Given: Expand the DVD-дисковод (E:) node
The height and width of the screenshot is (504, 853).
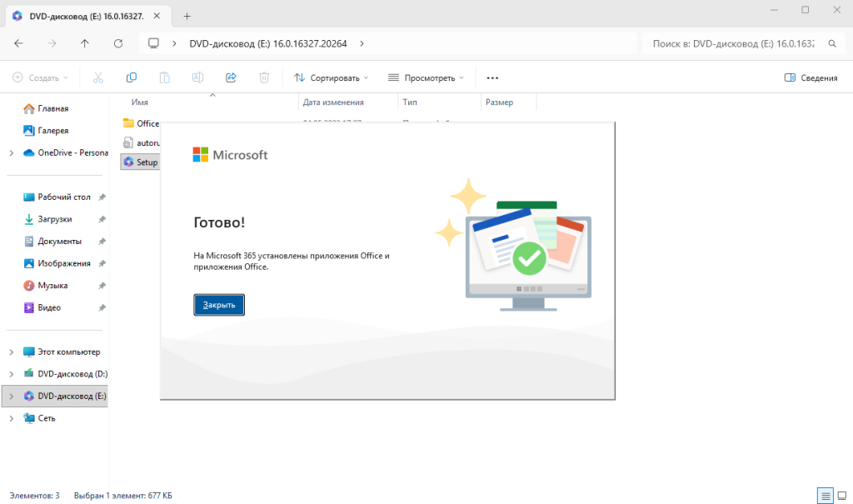Looking at the screenshot, I should tap(12, 397).
